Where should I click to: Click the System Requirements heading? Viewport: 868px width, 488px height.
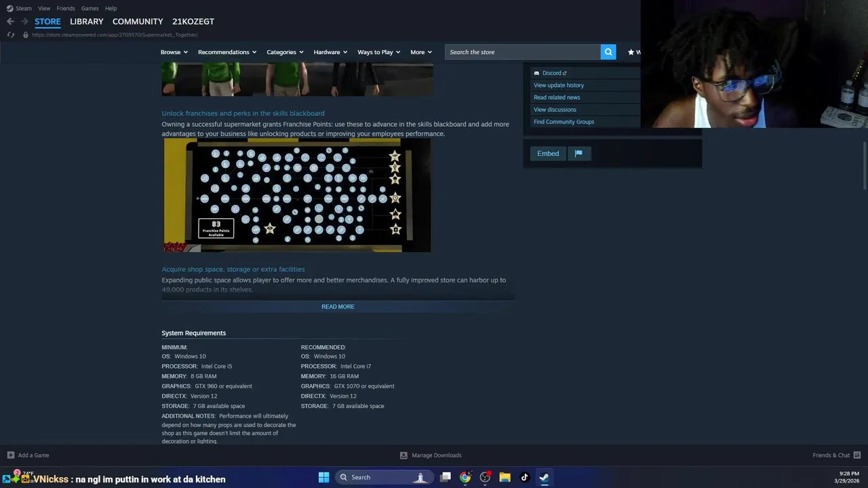[193, 333]
